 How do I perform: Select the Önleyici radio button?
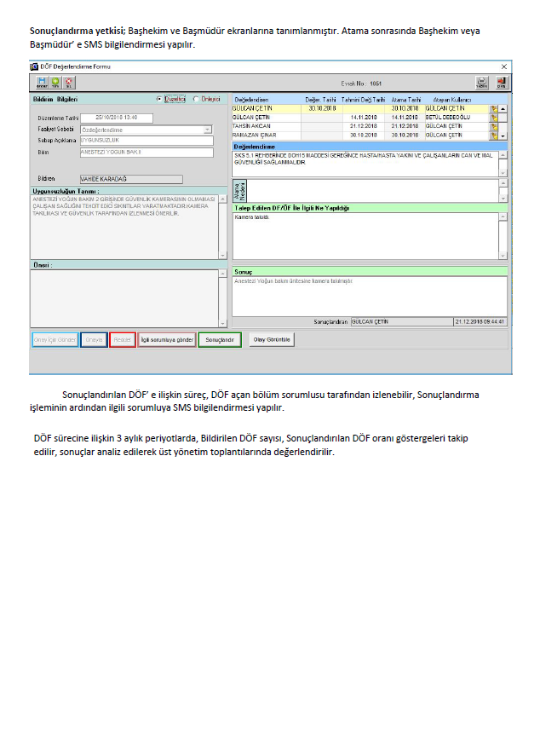point(196,99)
